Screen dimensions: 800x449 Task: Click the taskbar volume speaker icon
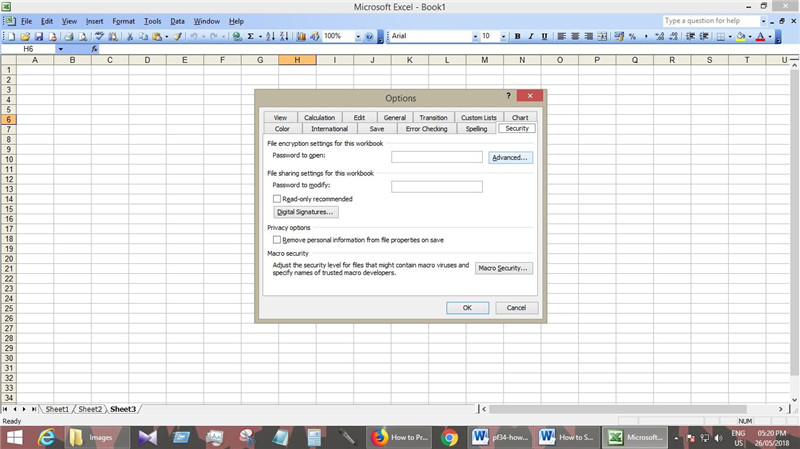tap(718, 438)
